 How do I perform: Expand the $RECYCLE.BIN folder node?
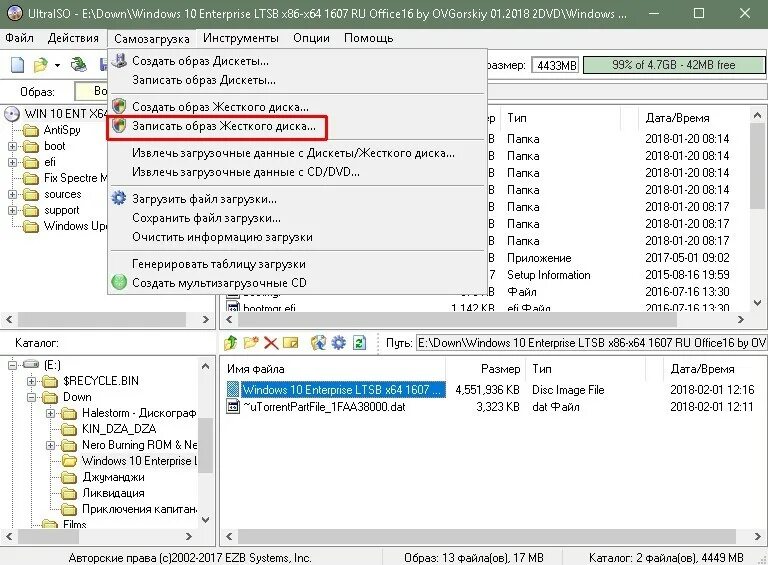point(31,381)
